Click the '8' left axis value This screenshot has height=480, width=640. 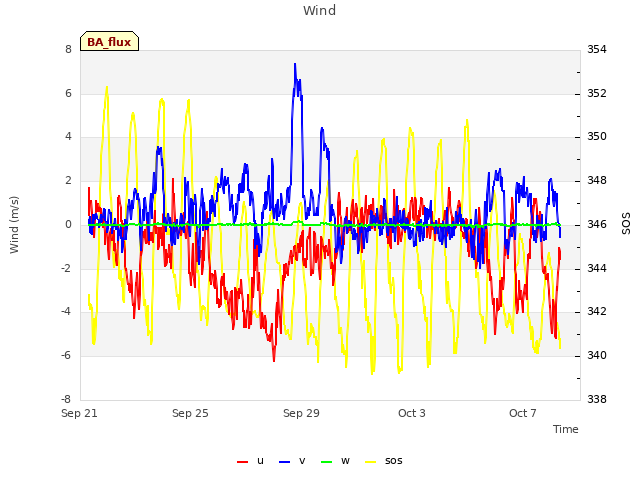pyautogui.click(x=68, y=49)
